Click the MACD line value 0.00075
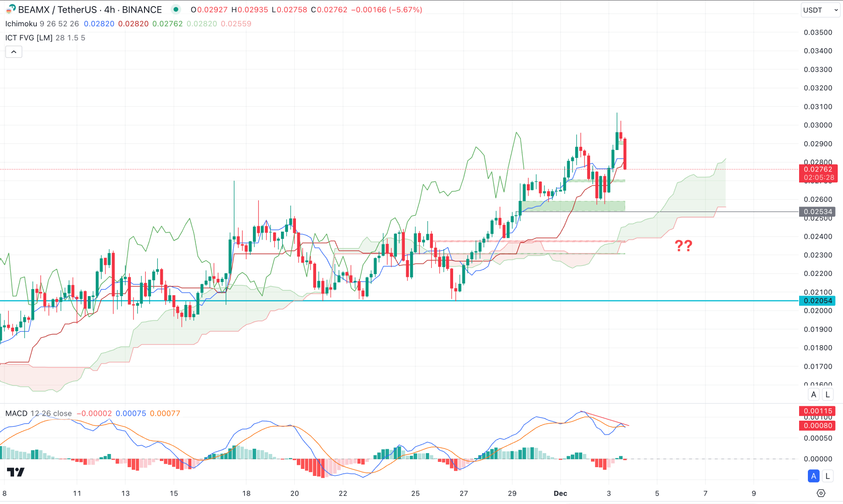The image size is (843, 504). 131,413
